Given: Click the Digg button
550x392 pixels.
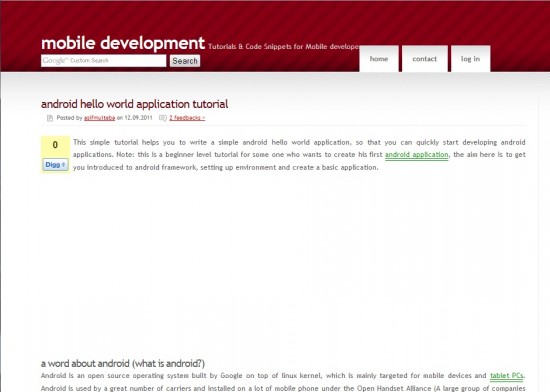Looking at the screenshot, I should (55, 164).
